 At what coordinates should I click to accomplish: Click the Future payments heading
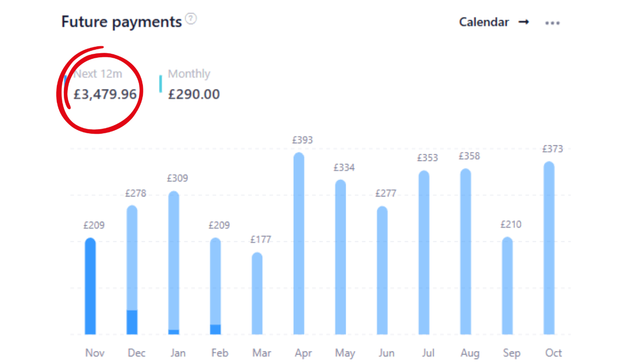click(121, 22)
